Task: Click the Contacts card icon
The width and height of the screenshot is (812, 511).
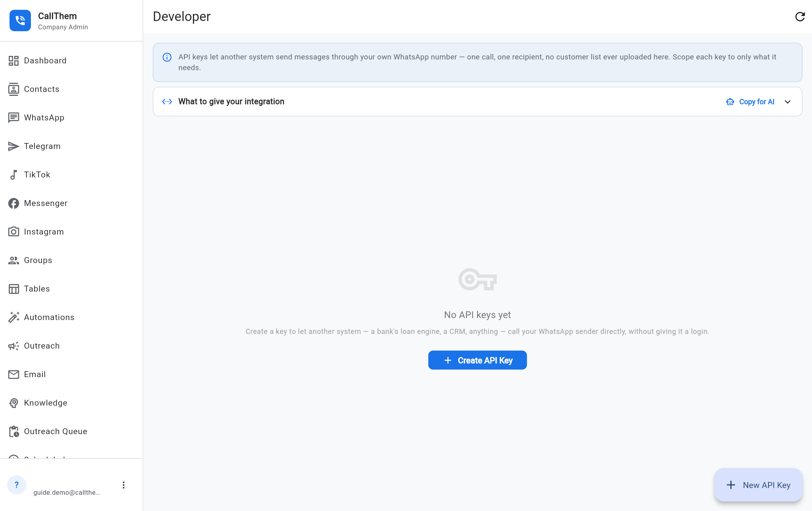Action: [13, 89]
